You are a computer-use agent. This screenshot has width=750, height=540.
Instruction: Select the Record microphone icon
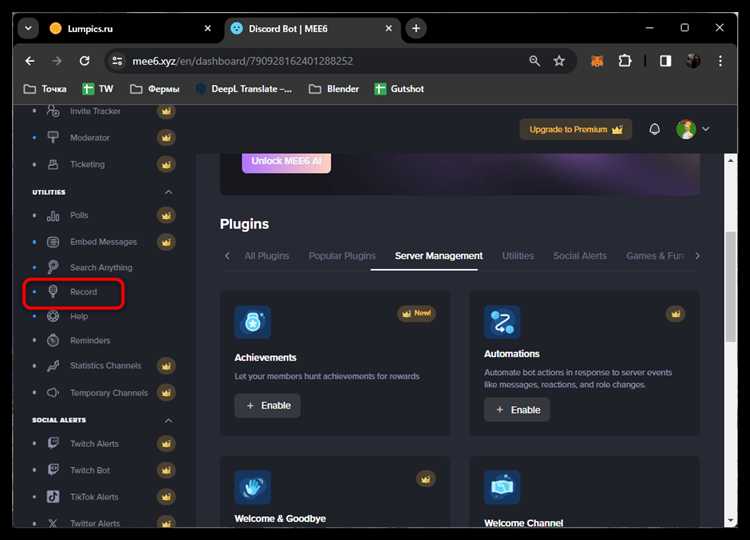[53, 291]
